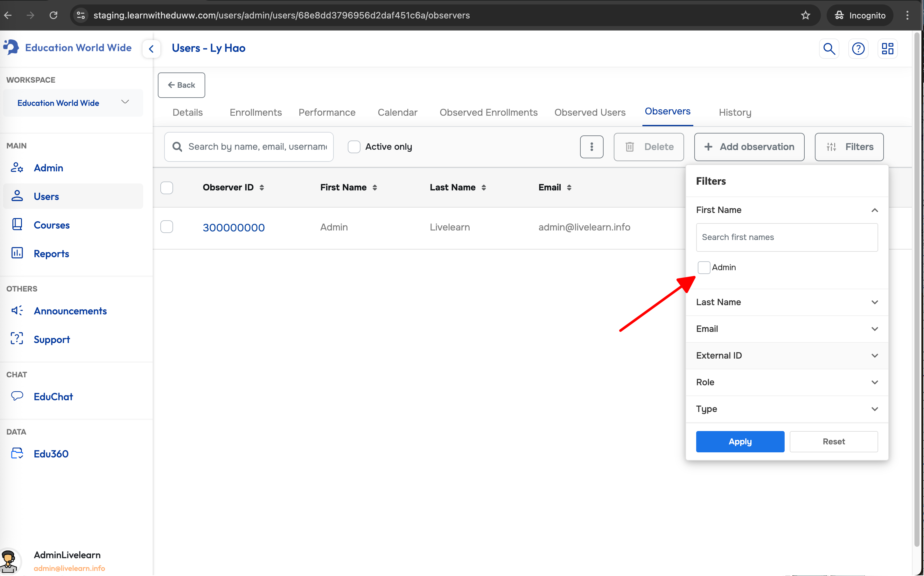Click the Reports sidebar icon

[x=17, y=253]
